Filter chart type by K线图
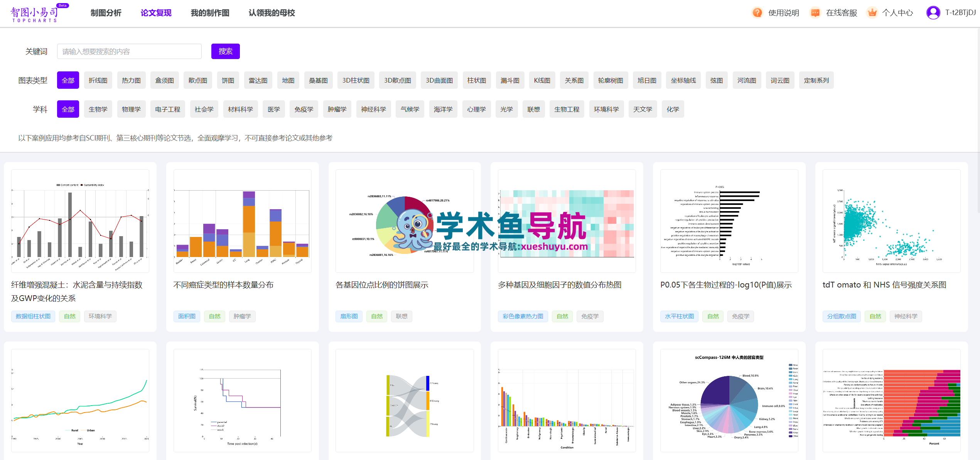The height and width of the screenshot is (460, 980). pyautogui.click(x=542, y=80)
